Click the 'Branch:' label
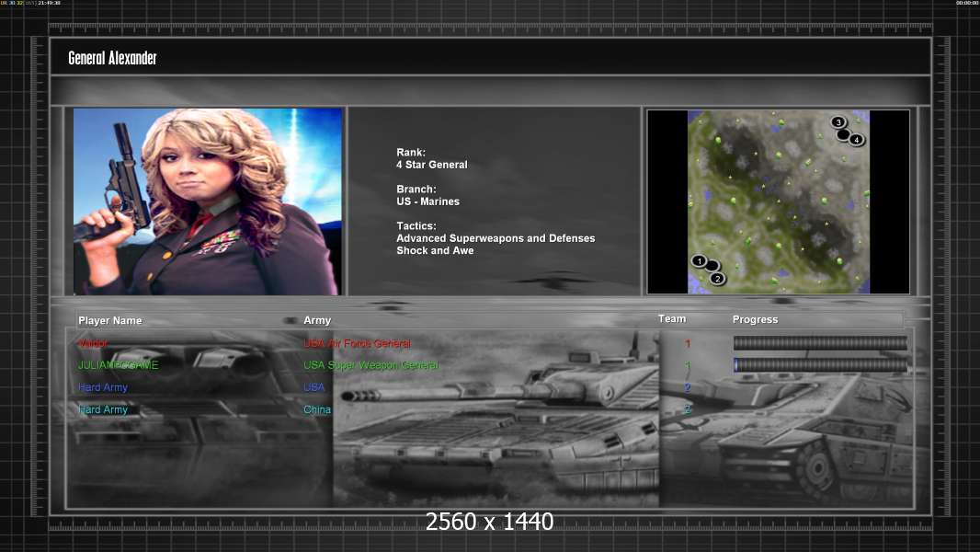 point(416,189)
